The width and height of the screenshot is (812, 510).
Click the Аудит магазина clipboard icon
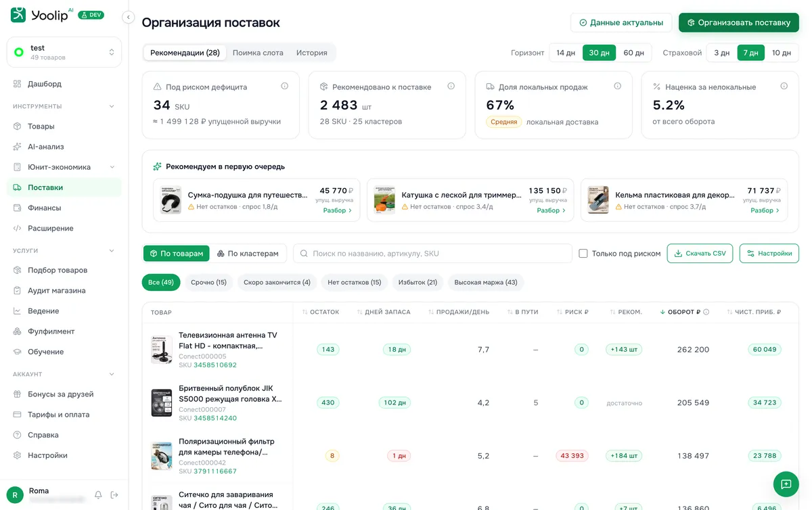click(18, 291)
